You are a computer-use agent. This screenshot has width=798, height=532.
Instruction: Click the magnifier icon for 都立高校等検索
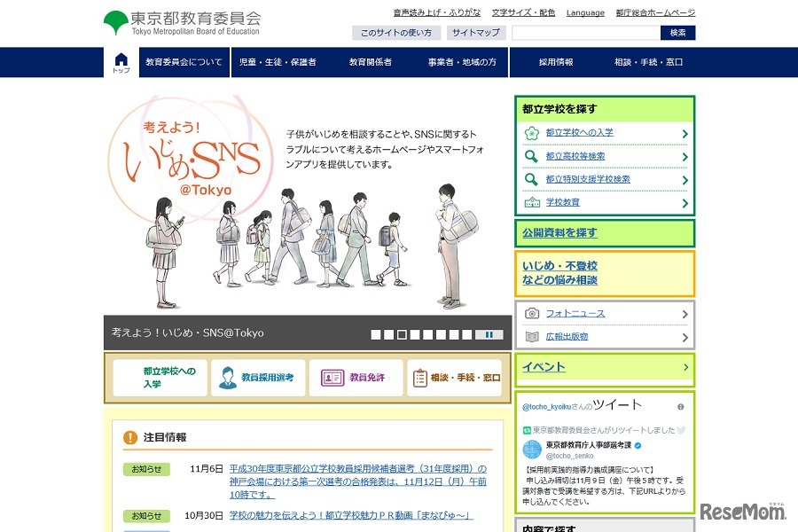coord(531,156)
